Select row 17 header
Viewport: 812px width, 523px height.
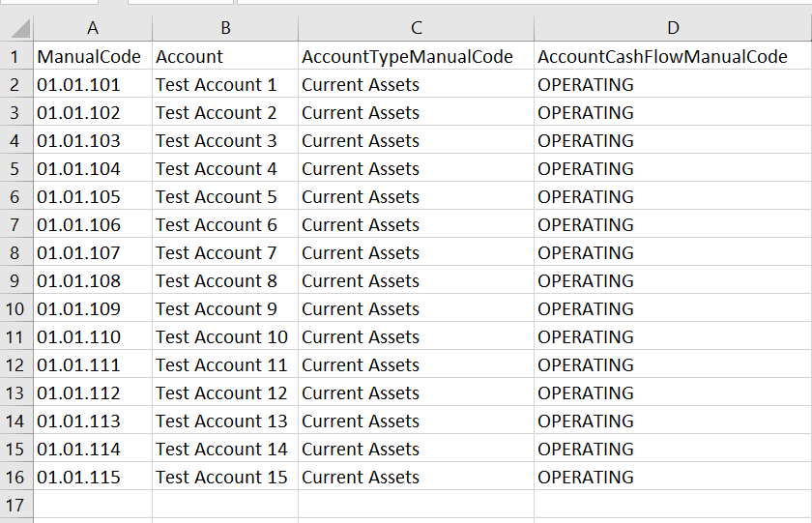(x=16, y=506)
